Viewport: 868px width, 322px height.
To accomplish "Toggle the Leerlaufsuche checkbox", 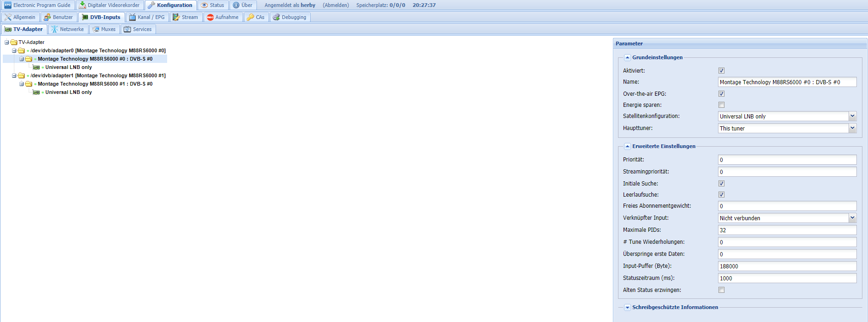I will pyautogui.click(x=721, y=195).
